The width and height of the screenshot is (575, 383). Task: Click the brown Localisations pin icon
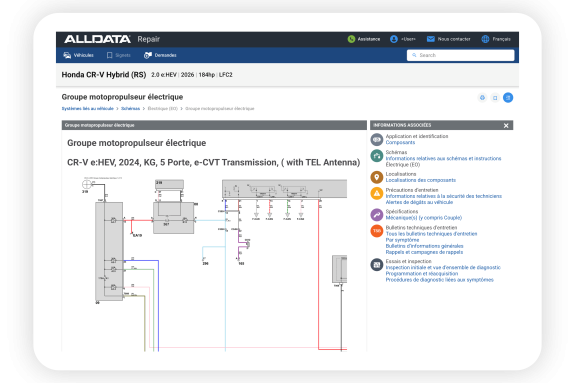(377, 177)
